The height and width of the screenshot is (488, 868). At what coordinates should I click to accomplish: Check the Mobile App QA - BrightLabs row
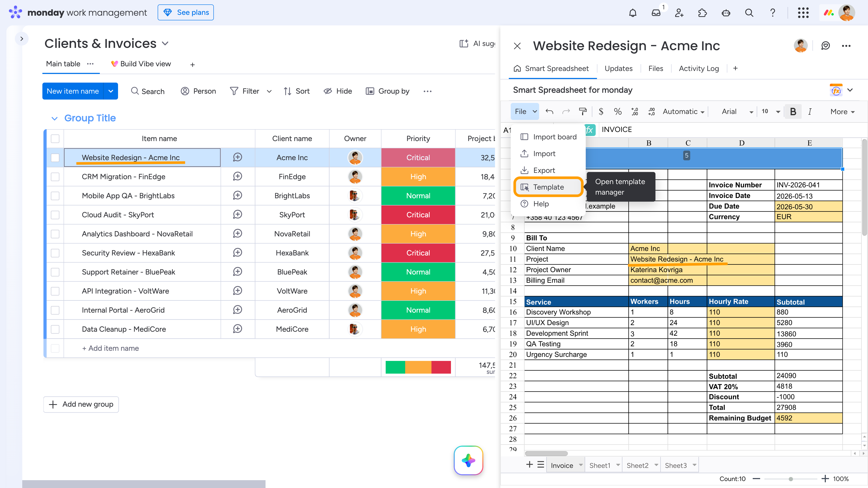coord(55,196)
